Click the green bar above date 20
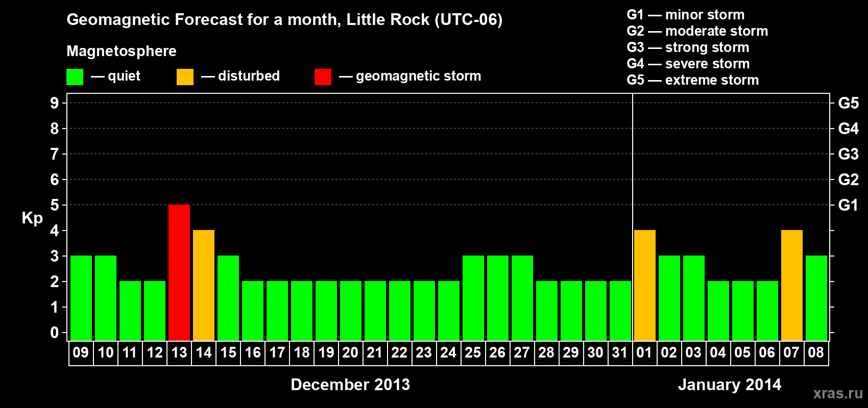Image resolution: width=868 pixels, height=408 pixels. (351, 311)
